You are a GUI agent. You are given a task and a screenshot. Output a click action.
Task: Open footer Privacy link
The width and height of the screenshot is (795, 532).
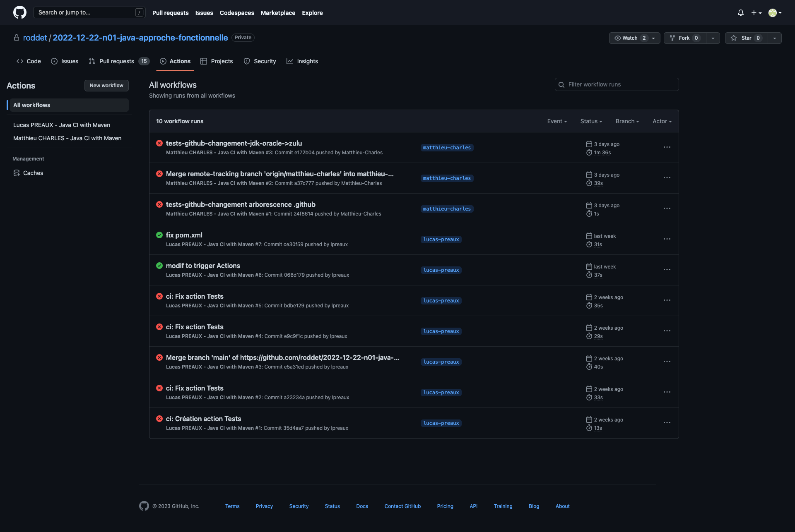(264, 506)
